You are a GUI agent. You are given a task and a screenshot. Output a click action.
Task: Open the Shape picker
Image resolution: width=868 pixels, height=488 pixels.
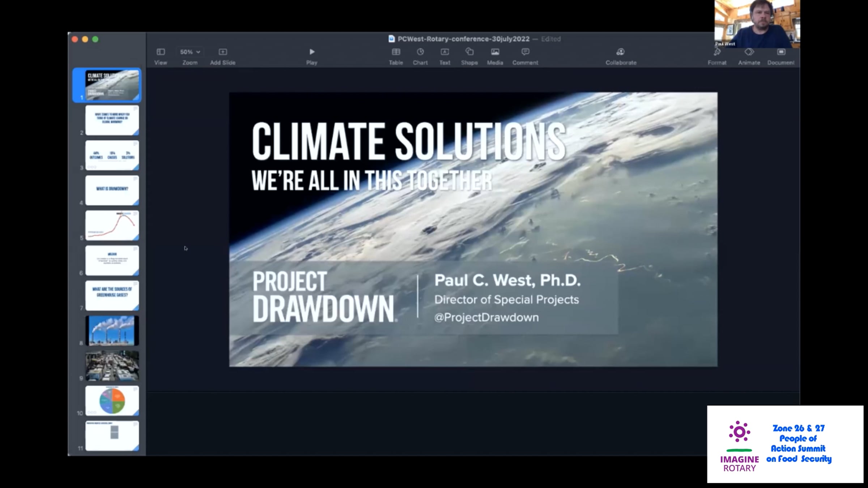coord(469,52)
